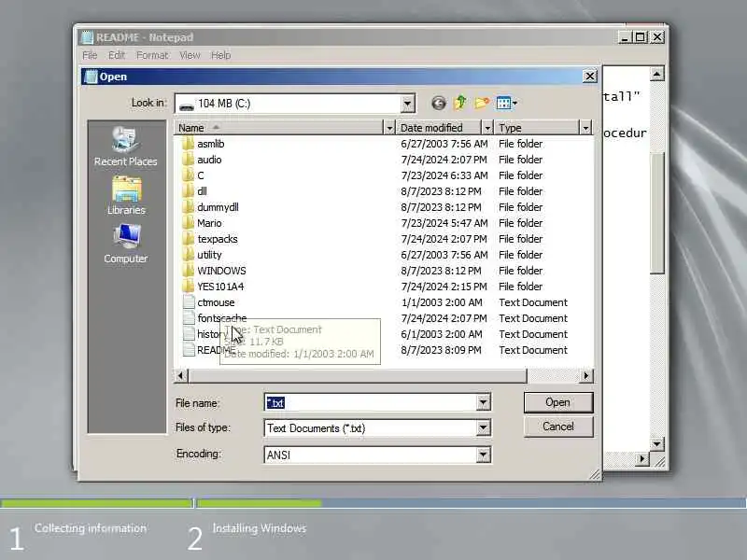Open Notepad's Edit menu

116,55
